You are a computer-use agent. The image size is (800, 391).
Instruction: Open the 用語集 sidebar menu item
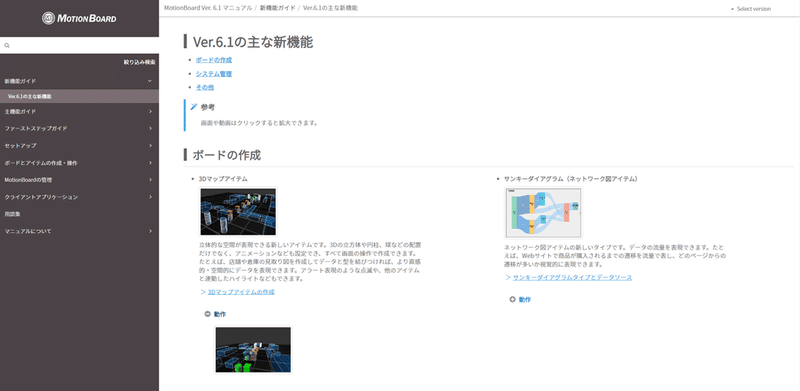coord(79,214)
